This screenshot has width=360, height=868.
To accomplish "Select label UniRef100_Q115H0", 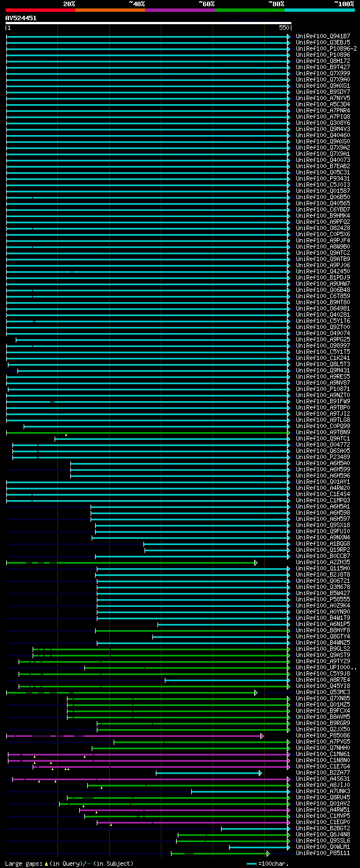I will point(323,568).
